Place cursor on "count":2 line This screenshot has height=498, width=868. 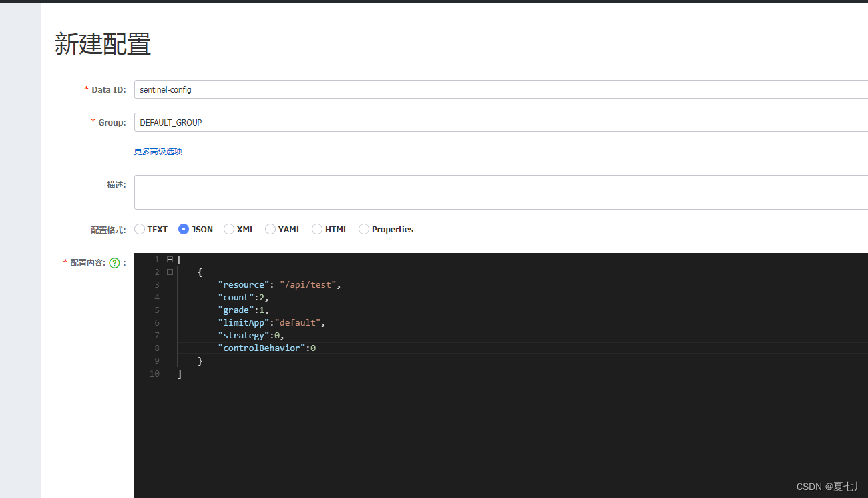click(243, 297)
